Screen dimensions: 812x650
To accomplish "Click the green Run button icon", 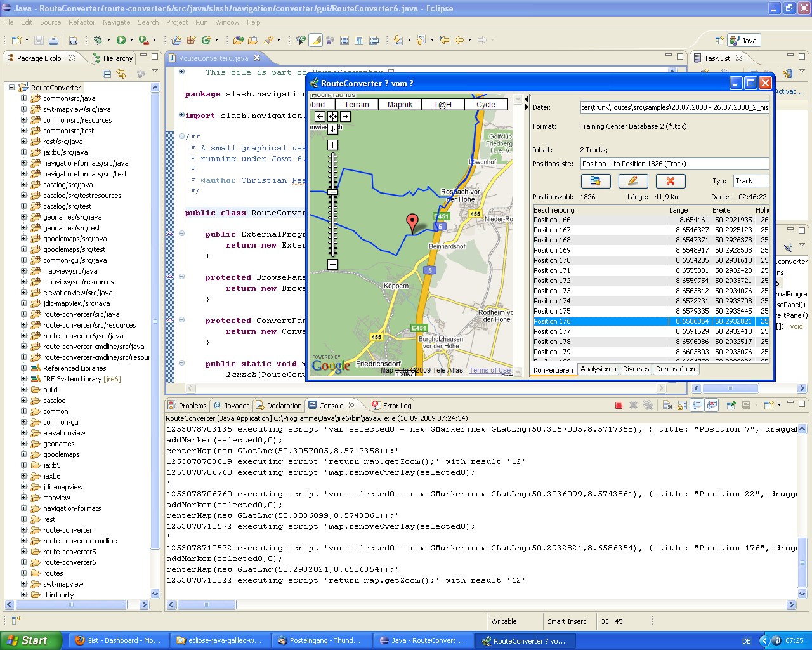I will (121, 40).
